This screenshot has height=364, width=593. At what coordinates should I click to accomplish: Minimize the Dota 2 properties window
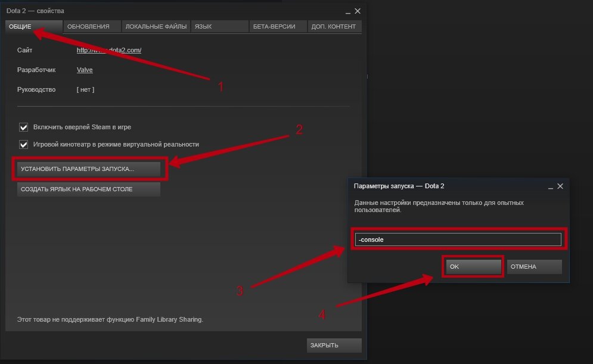tap(348, 12)
